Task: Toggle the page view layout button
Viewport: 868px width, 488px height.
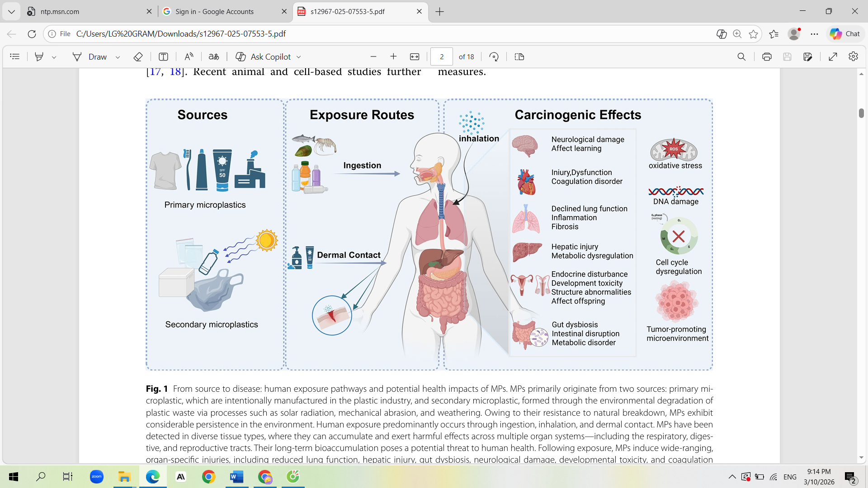Action: tap(519, 56)
